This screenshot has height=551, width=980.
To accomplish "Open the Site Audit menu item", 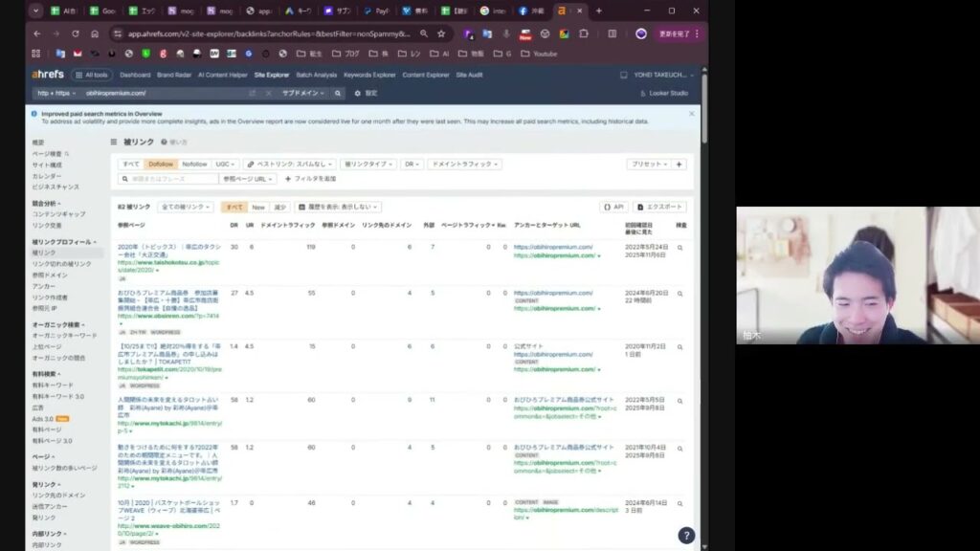I will pos(469,74).
